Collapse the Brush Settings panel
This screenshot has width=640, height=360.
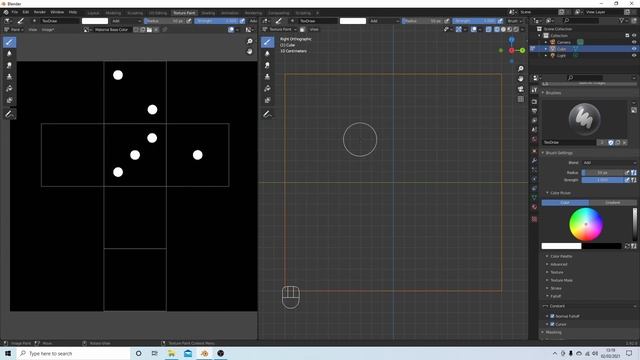[558, 153]
